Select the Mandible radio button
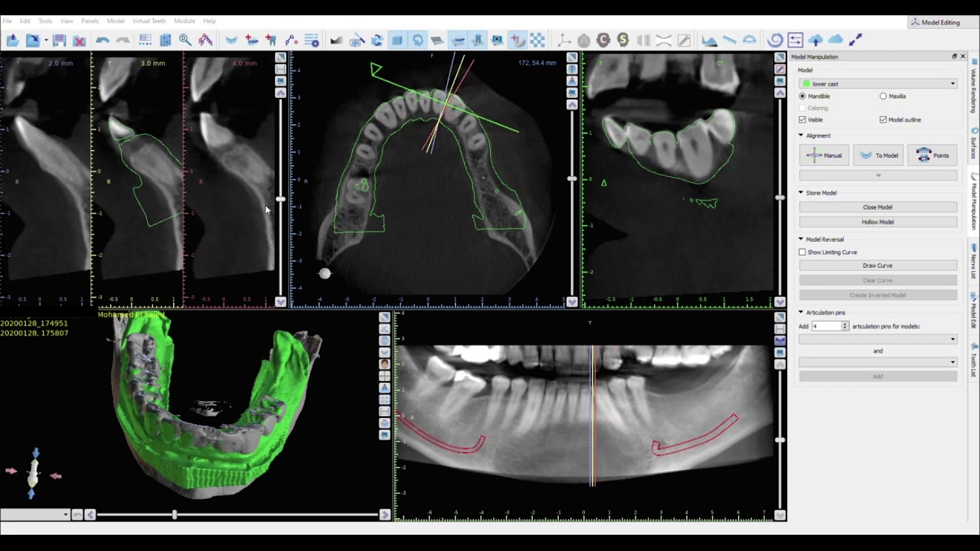980x551 pixels. point(802,96)
